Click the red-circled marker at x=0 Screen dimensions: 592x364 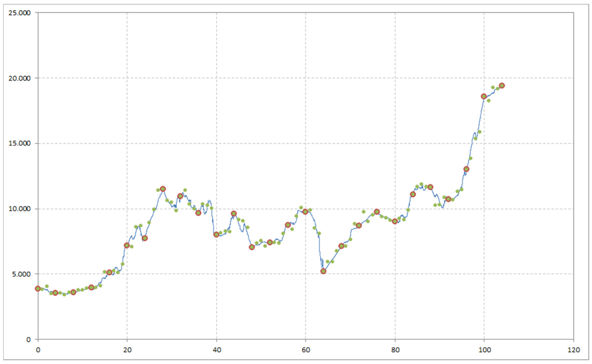coord(38,289)
